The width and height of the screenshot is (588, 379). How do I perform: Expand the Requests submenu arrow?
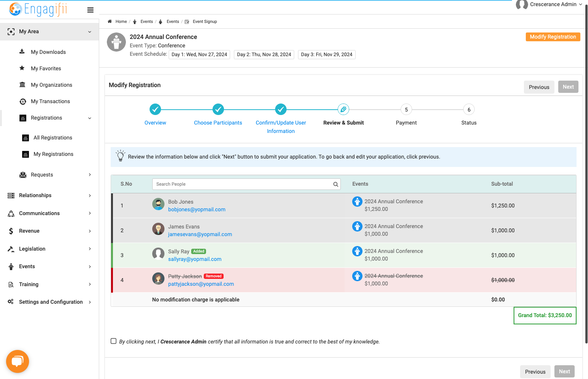(x=90, y=175)
